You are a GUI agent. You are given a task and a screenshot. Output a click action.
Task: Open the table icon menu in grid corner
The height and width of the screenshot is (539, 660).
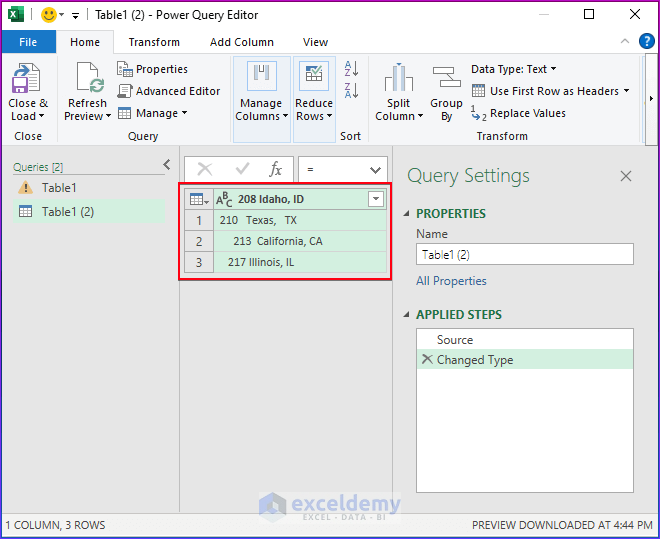(199, 199)
